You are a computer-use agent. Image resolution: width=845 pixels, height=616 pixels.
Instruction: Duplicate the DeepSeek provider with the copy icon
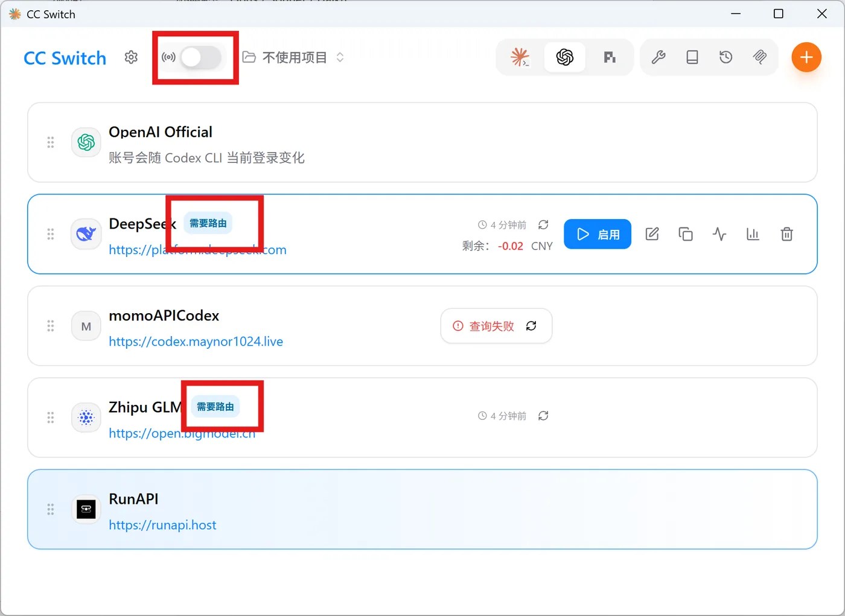click(686, 234)
